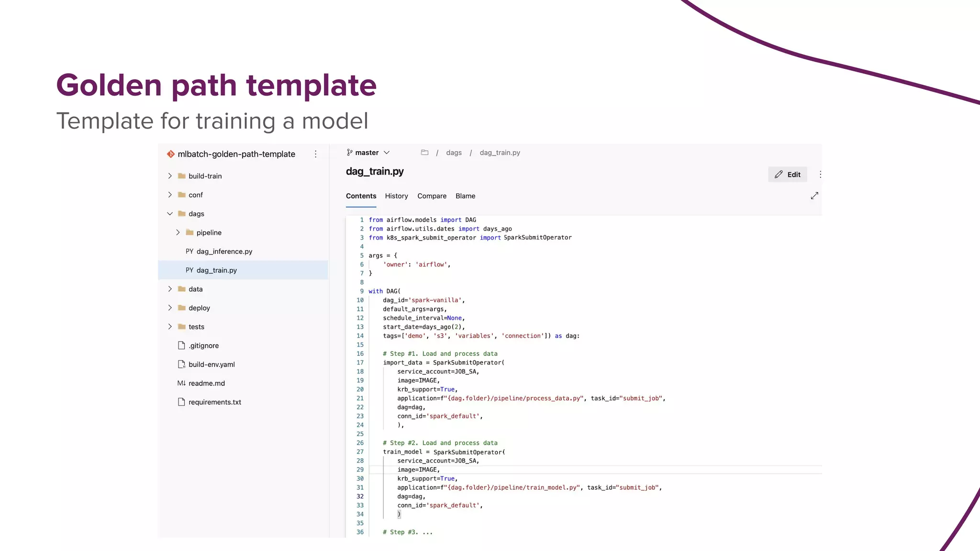Click the dag_id='spark-vanilla' line
Viewport: 980px width, 551px height.
point(423,300)
